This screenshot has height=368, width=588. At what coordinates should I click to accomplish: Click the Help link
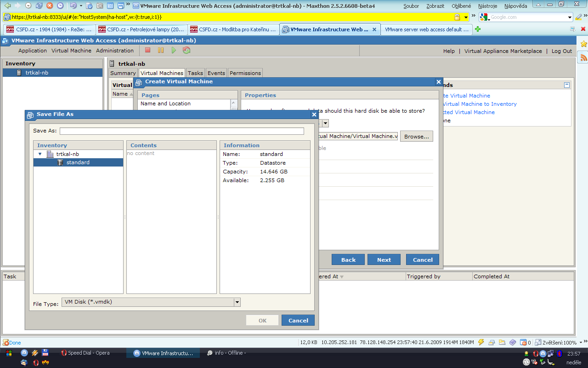449,51
